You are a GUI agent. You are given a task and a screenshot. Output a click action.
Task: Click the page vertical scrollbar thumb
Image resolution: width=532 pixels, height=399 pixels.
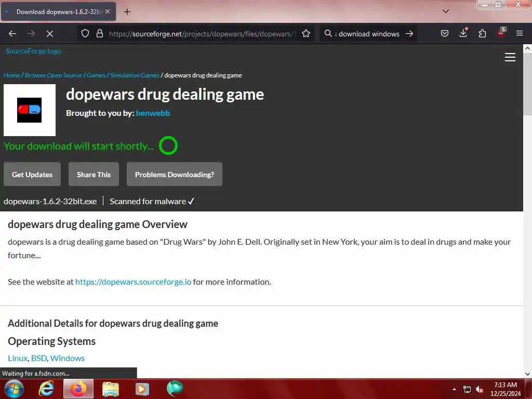click(x=528, y=85)
